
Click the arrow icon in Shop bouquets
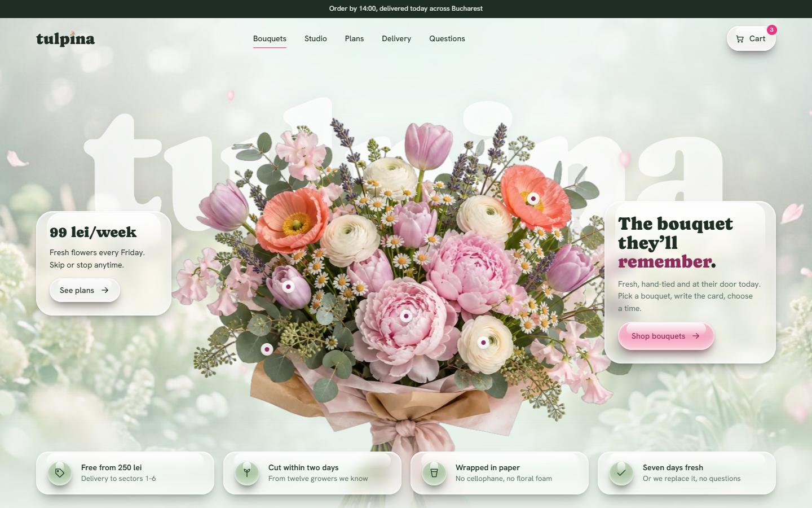(x=696, y=336)
